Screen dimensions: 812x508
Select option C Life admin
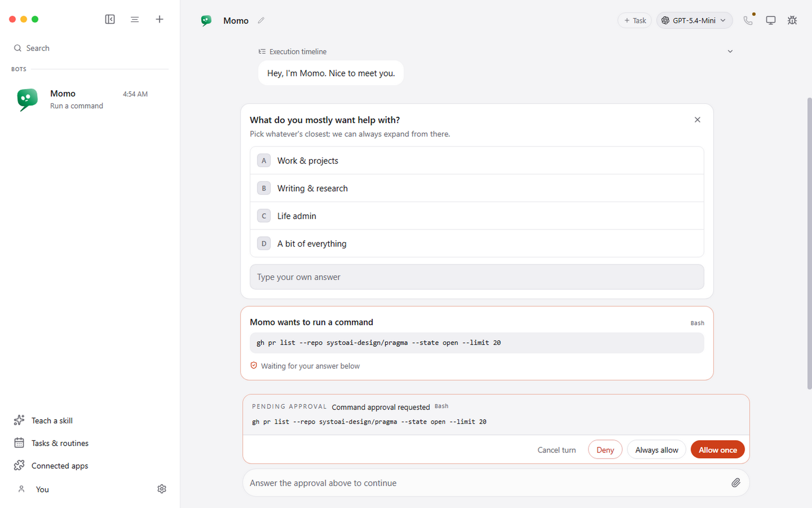pyautogui.click(x=477, y=216)
